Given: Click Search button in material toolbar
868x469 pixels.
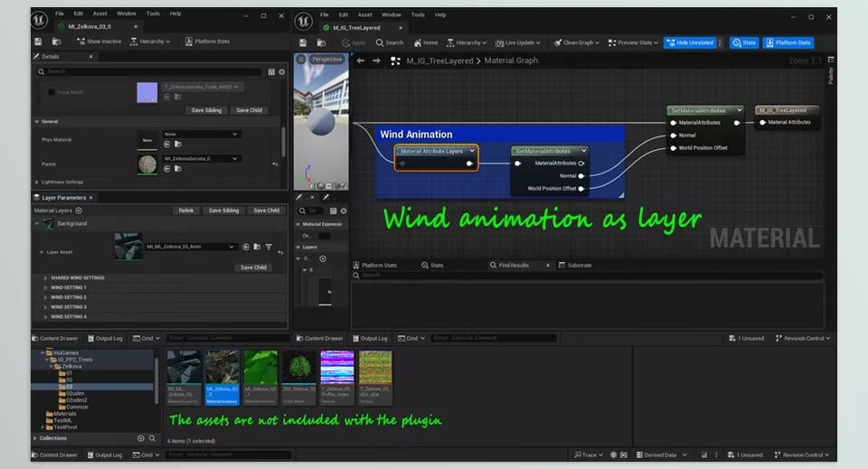Looking at the screenshot, I should point(390,42).
